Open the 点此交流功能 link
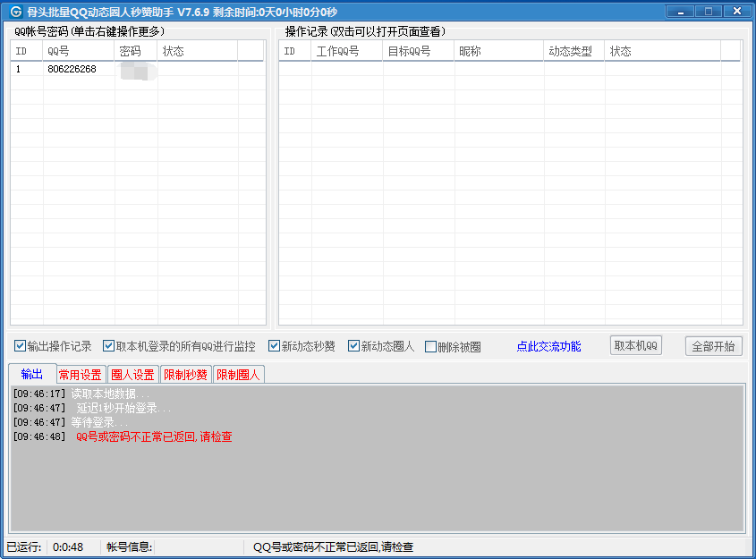The height and width of the screenshot is (559, 756). (x=548, y=346)
